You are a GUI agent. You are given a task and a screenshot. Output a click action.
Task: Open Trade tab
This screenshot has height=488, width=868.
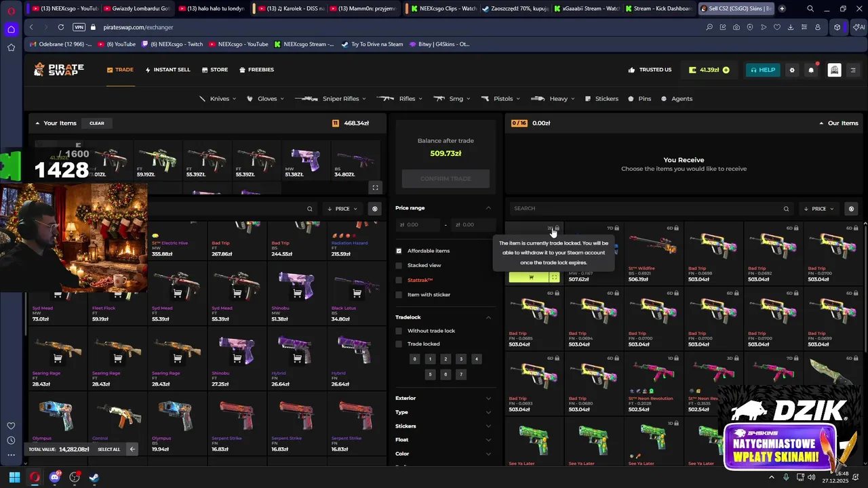click(x=120, y=70)
